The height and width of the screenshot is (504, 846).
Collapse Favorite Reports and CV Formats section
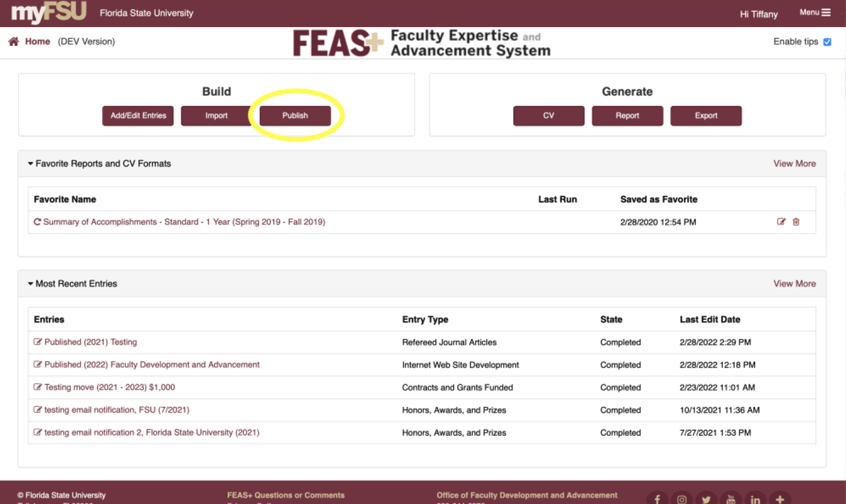[30, 163]
